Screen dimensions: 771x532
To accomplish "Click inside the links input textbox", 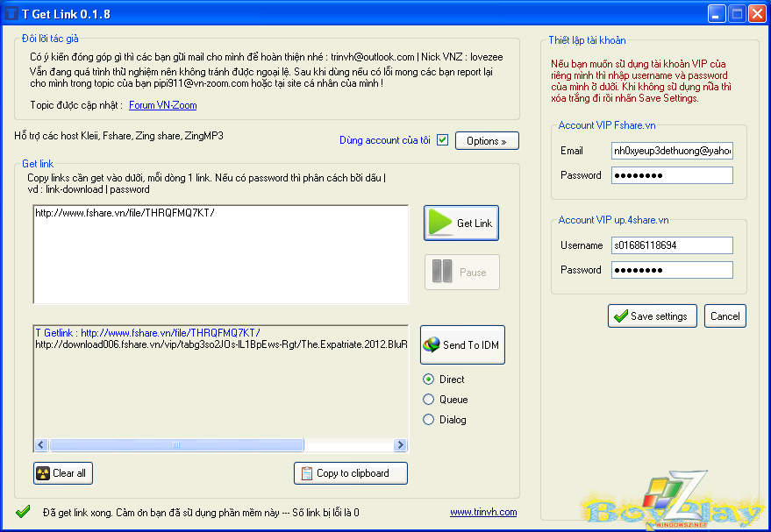I will click(x=221, y=254).
